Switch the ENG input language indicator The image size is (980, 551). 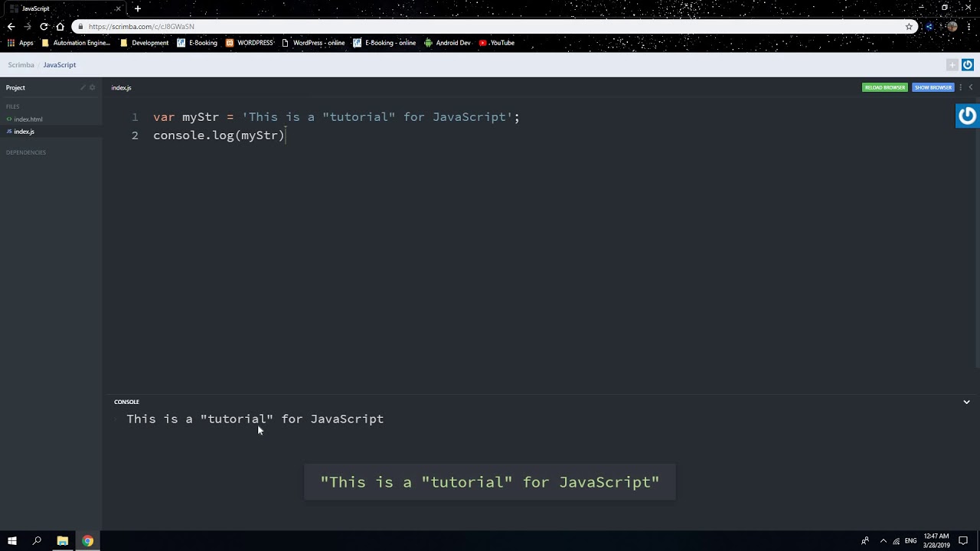point(910,541)
